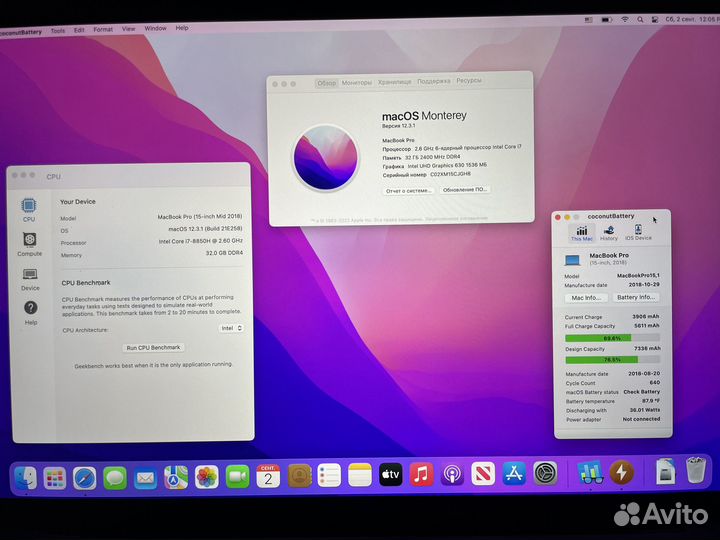Click Battery Info button in coconutBattery
Image resolution: width=720 pixels, height=540 pixels.
(x=636, y=297)
